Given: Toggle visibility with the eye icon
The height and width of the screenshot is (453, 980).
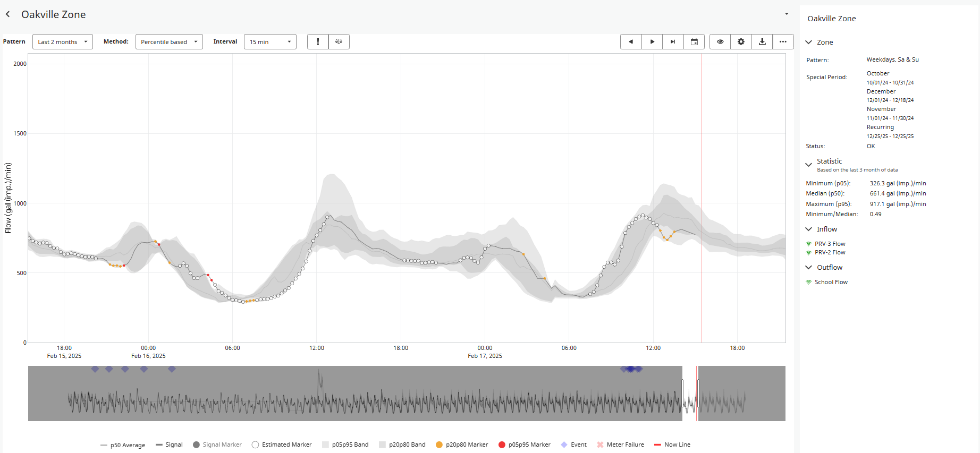Looking at the screenshot, I should coord(720,41).
